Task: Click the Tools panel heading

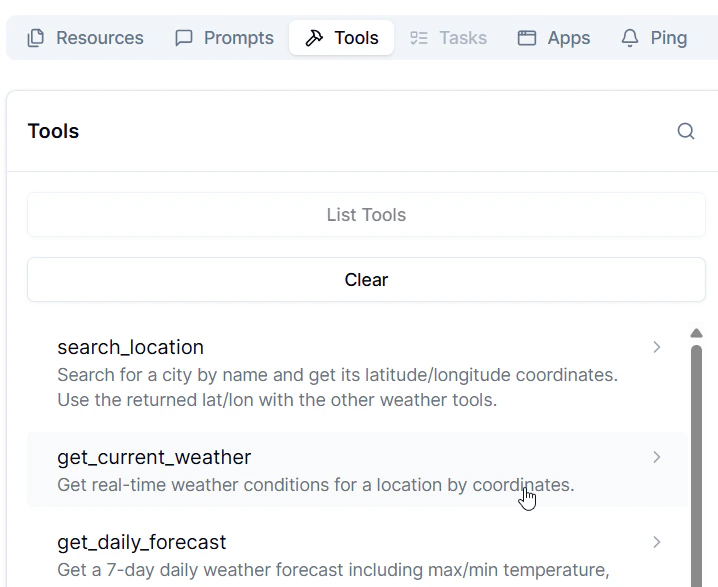Action: (x=54, y=131)
